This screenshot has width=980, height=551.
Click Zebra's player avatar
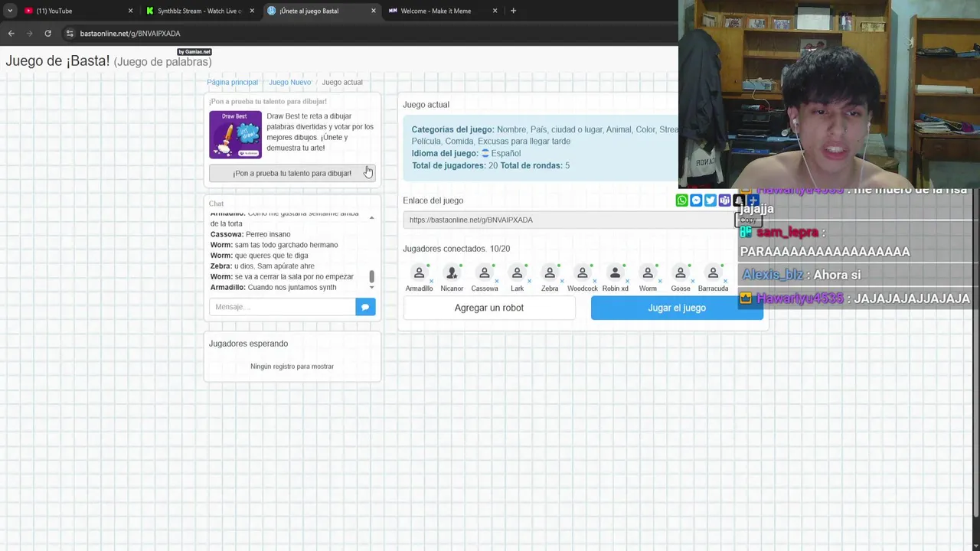coord(550,272)
